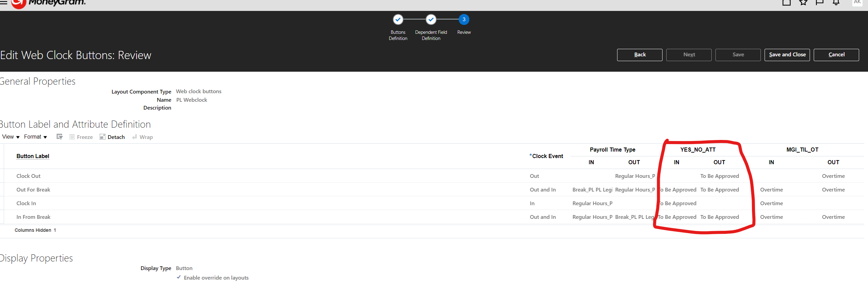868x297 pixels.
Task: Open the View dropdown menu
Action: (x=11, y=137)
